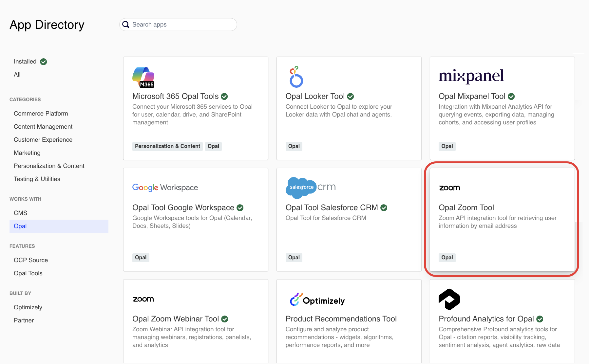Select Personalization & Content category
Screen dimensions: 589x364
(49, 166)
